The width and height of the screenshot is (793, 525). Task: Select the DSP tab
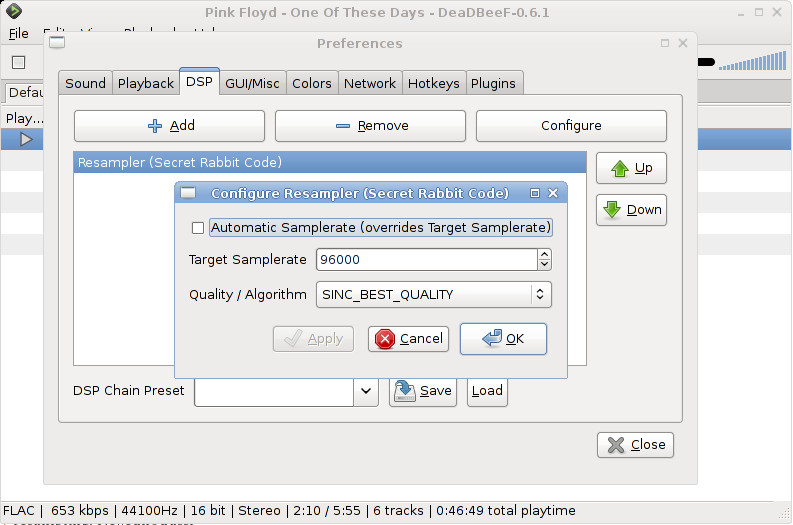pyautogui.click(x=199, y=81)
